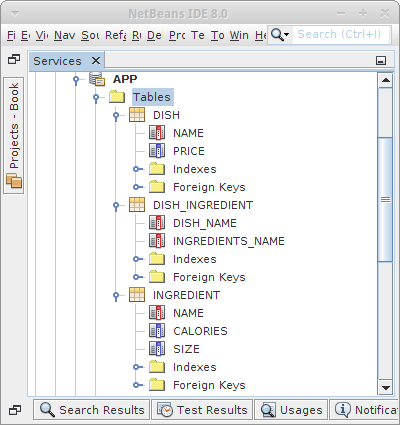Click the INGREDIENTS_NAME primary key column icon
Viewport: 400px width, 425px height.
(157, 241)
